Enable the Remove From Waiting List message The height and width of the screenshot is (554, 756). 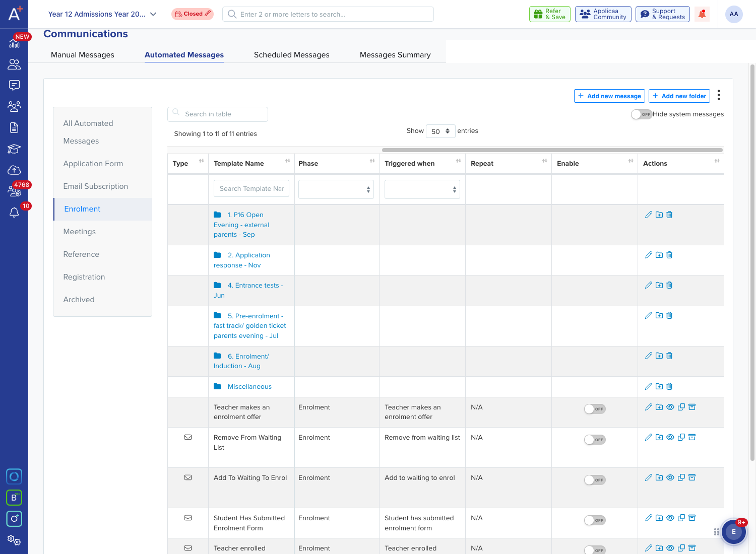(x=595, y=440)
